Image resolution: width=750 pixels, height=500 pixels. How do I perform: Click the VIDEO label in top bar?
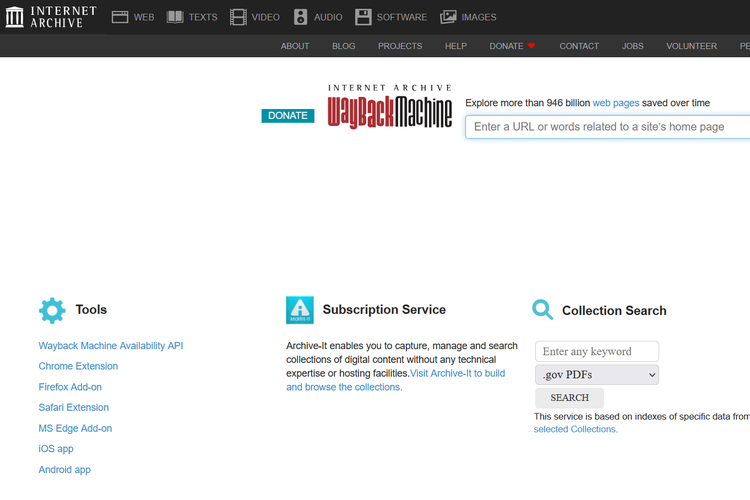[265, 17]
